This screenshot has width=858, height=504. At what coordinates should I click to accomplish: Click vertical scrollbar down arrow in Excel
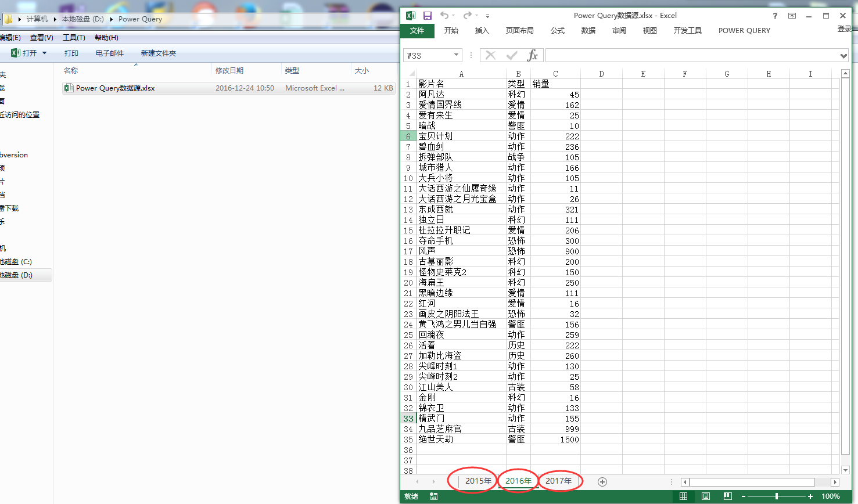[x=845, y=470]
